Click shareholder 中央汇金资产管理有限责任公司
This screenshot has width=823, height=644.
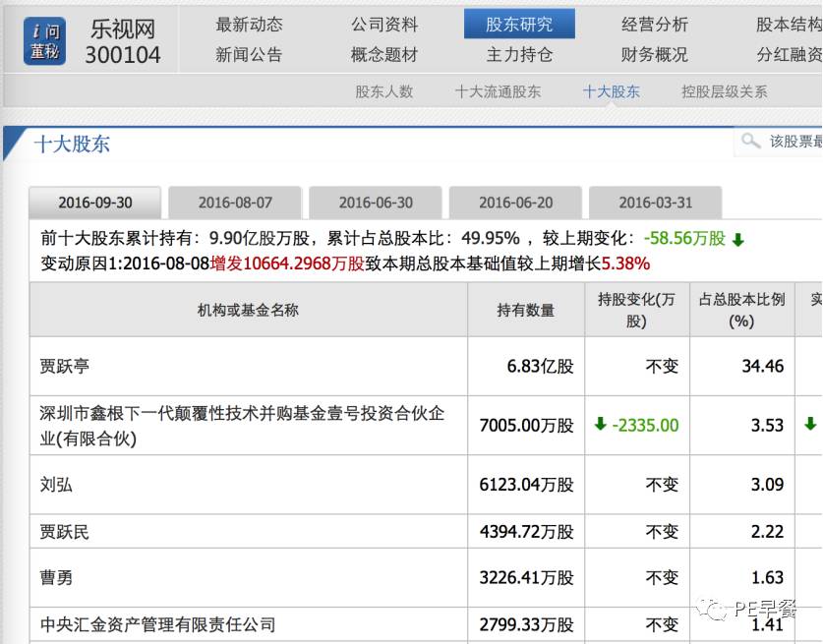click(157, 624)
